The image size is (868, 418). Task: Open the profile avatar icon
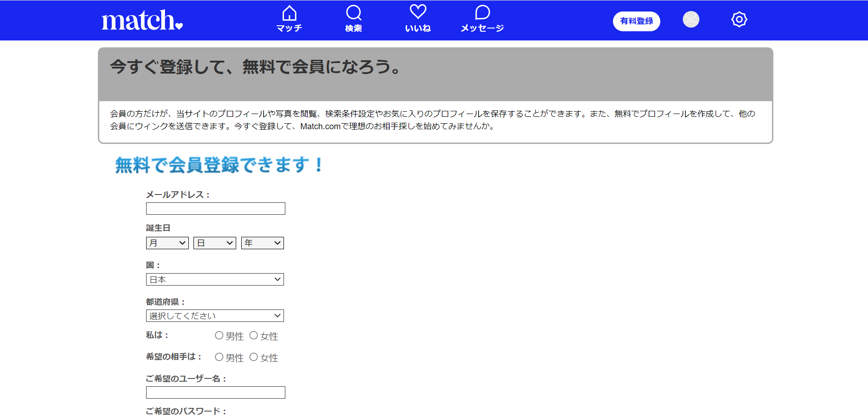[x=691, y=19]
